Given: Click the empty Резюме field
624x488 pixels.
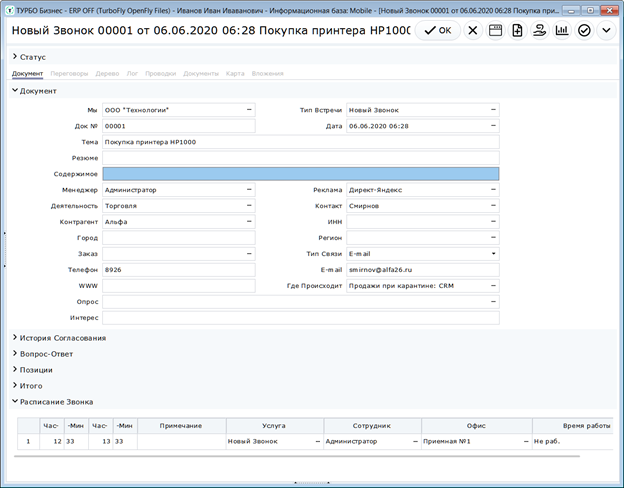Looking at the screenshot, I should click(300, 158).
